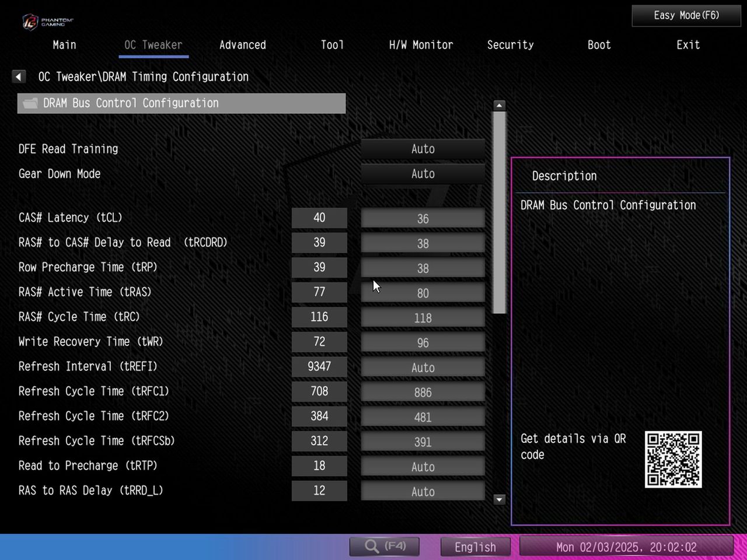Open Refresh Interval tREFI Auto field

coord(423,367)
